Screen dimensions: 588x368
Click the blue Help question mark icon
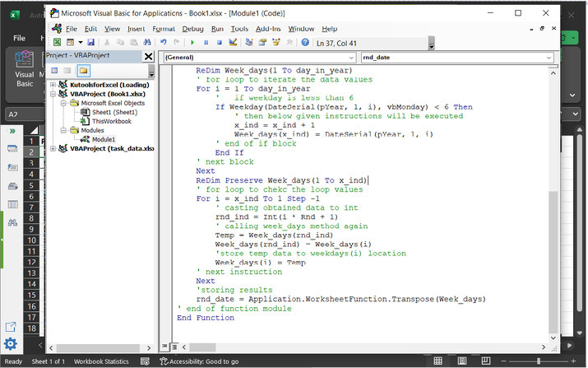305,42
